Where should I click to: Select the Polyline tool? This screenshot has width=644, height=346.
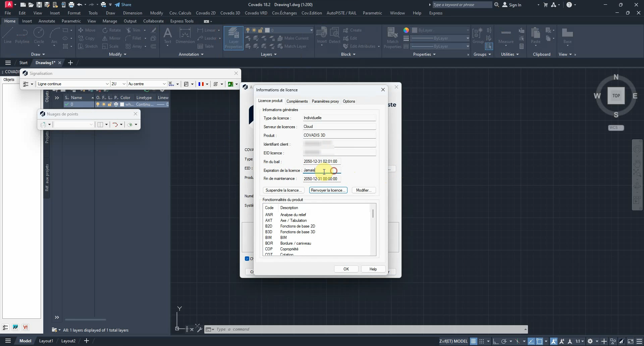click(22, 36)
